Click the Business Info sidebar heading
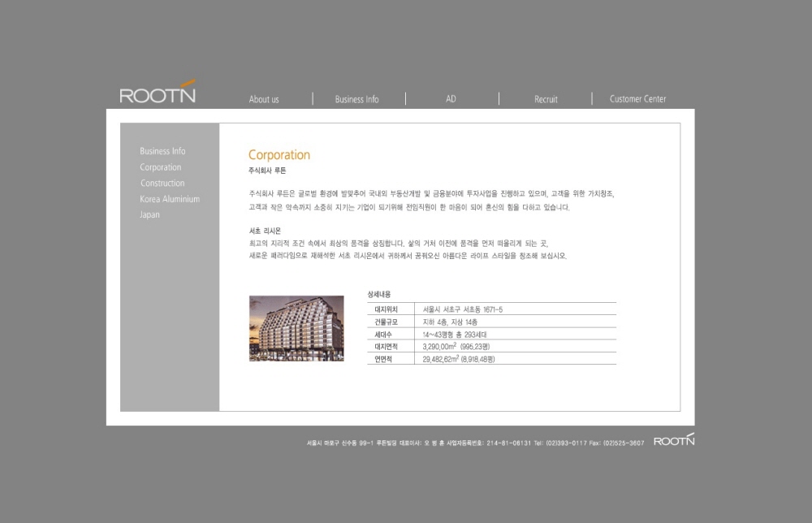This screenshot has height=523, width=812. pos(162,151)
